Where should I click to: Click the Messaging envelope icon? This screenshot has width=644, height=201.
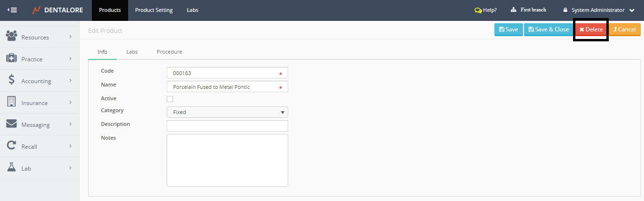point(11,124)
